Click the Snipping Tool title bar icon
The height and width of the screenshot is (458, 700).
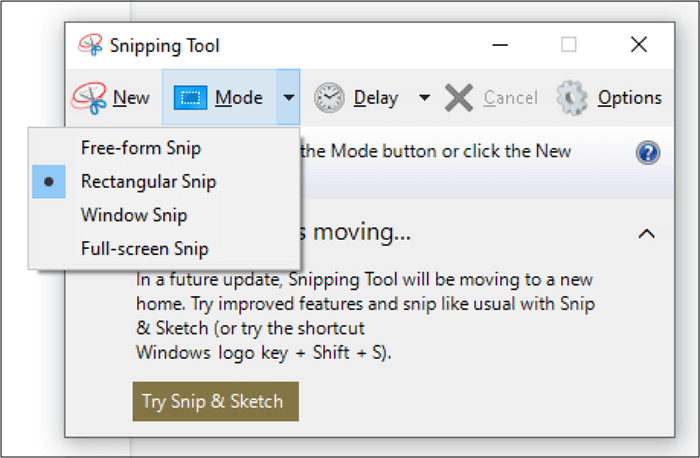(x=90, y=45)
